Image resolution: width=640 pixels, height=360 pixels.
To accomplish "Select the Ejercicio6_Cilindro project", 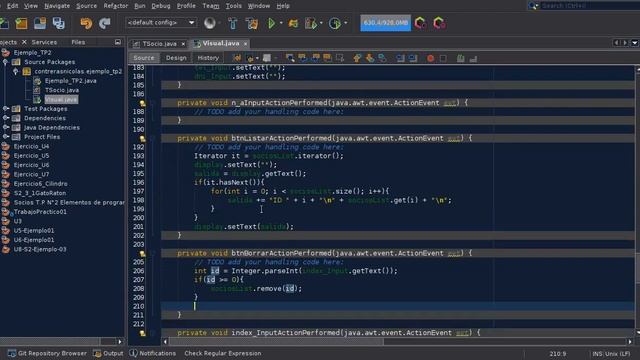I will (x=40, y=184).
